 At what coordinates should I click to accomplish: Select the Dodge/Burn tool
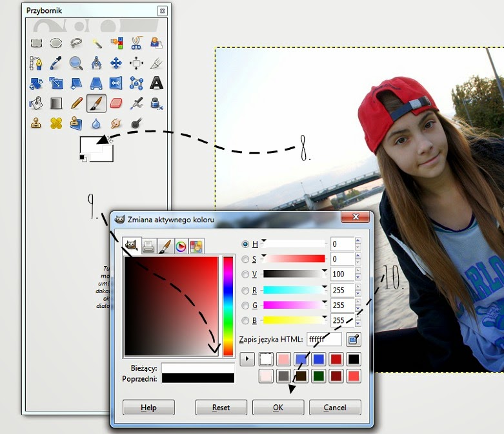tap(136, 123)
